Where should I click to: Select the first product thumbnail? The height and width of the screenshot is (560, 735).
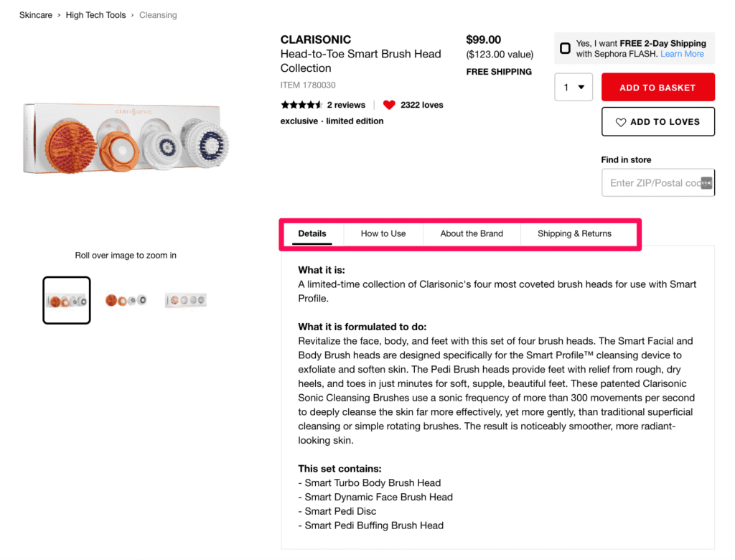tap(67, 300)
